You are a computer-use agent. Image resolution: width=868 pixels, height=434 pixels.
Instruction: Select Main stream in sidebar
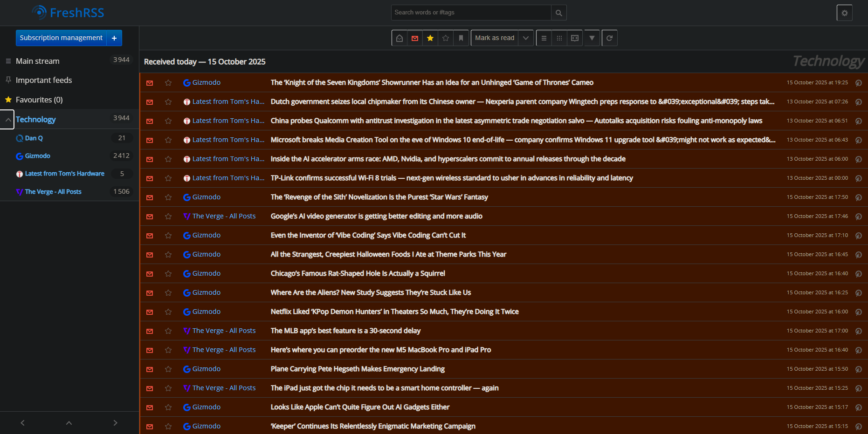point(38,61)
